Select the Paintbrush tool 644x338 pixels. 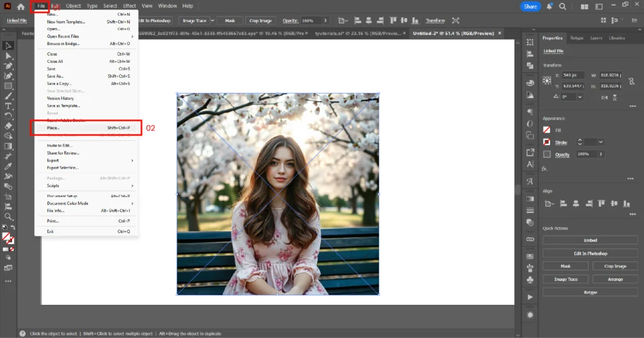coord(8,96)
